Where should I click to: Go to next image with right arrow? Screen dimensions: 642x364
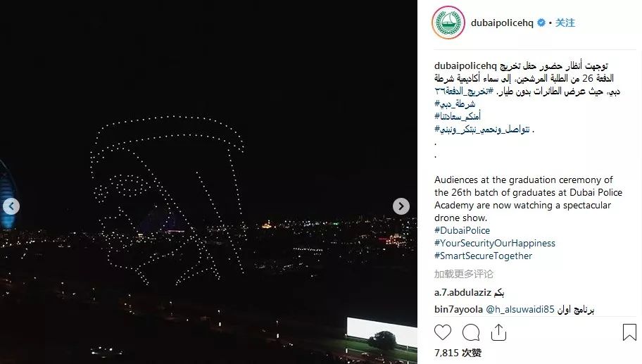(x=401, y=206)
